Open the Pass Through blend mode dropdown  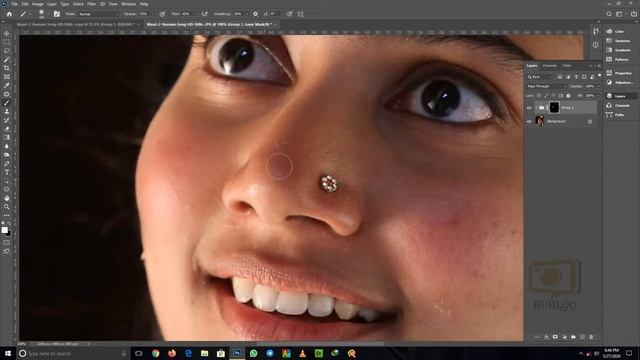click(546, 86)
